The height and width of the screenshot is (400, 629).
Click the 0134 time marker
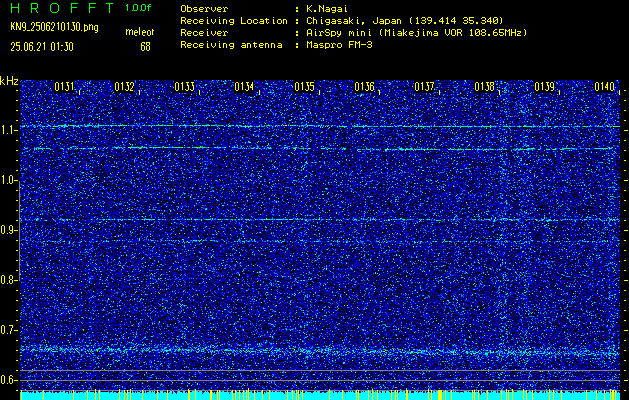(244, 87)
